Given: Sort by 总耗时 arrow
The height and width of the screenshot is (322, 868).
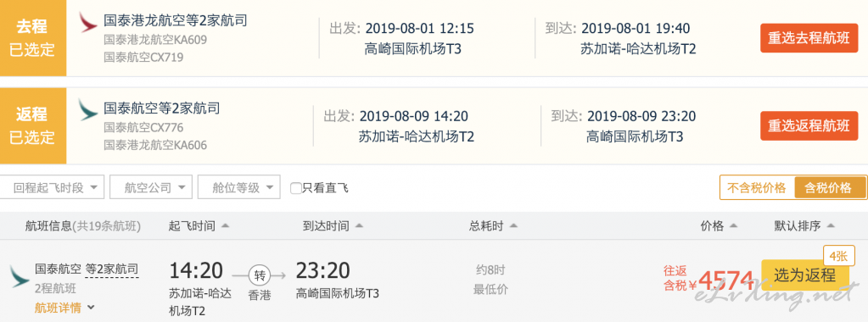Looking at the screenshot, I should pyautogui.click(x=513, y=226).
